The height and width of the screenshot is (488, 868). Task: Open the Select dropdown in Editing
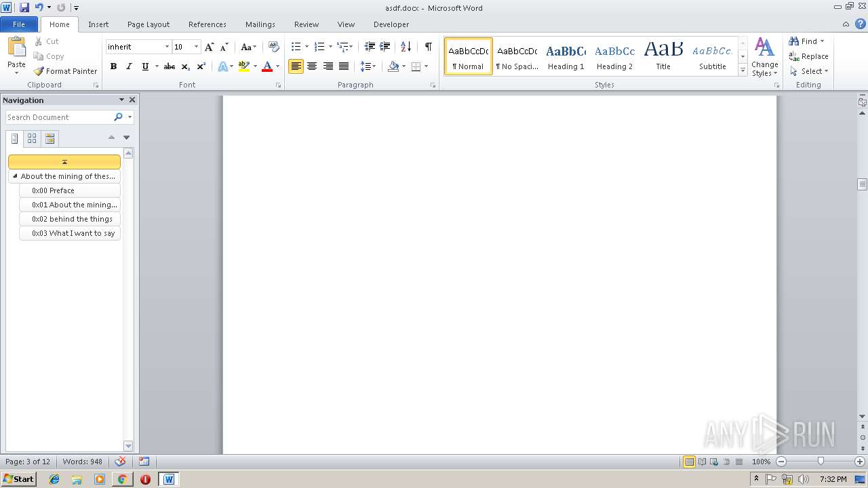point(809,71)
